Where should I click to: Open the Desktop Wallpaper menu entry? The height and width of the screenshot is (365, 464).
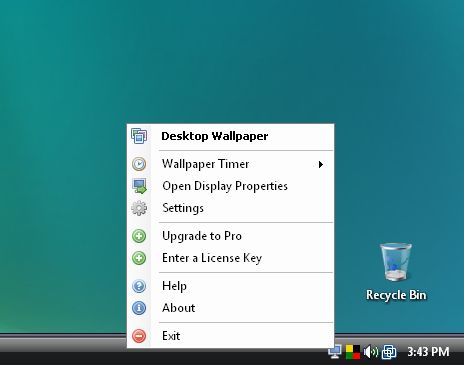230,136
